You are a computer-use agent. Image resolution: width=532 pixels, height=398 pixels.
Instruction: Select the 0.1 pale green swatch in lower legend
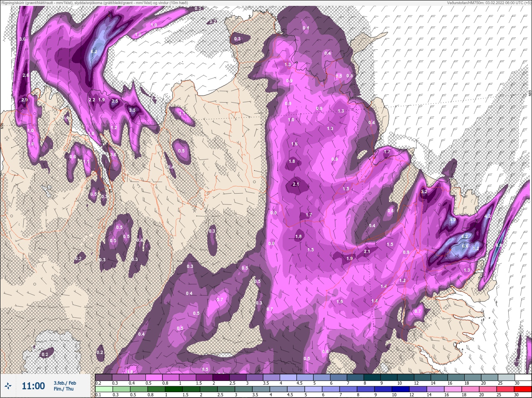103,389
